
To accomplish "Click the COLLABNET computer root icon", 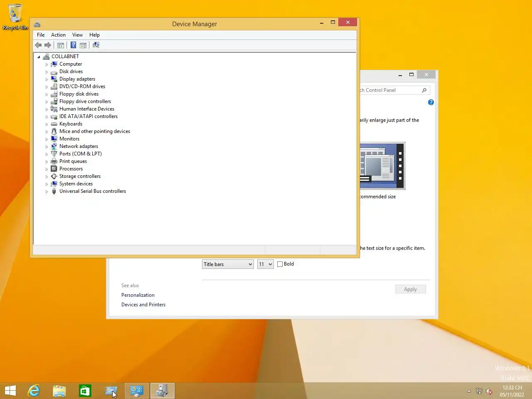I will [x=46, y=57].
